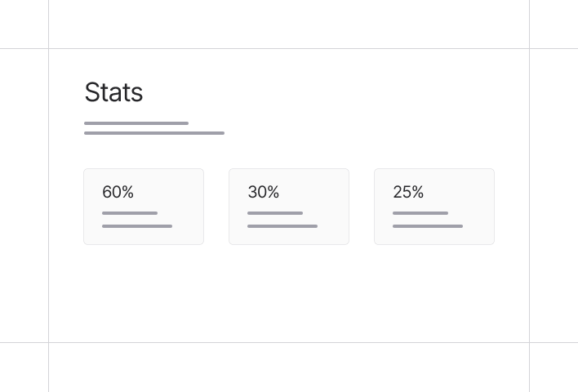Click the left vertical guide line

coord(48,196)
